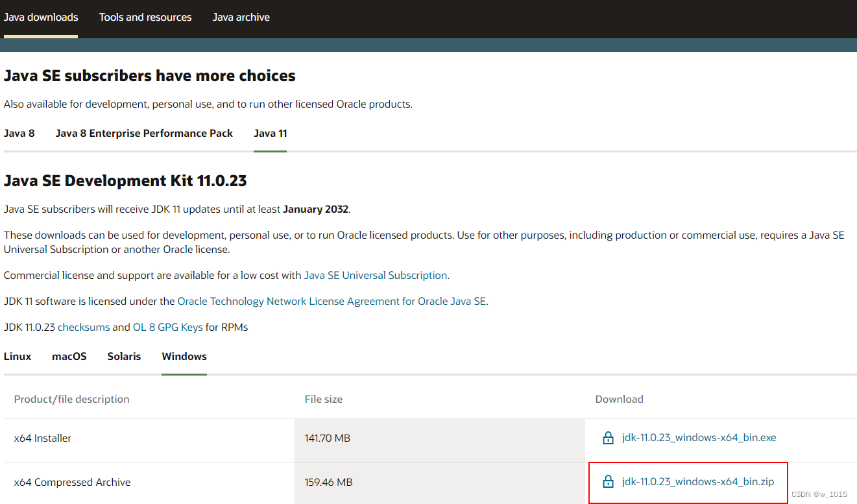Image resolution: width=857 pixels, height=504 pixels.
Task: Open Java SE Universal Subscription link
Action: (x=376, y=276)
